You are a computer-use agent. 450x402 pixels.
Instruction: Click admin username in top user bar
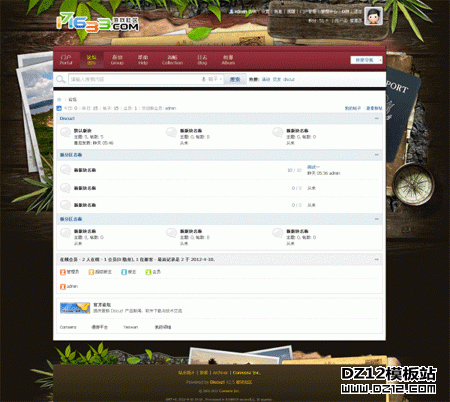(240, 11)
